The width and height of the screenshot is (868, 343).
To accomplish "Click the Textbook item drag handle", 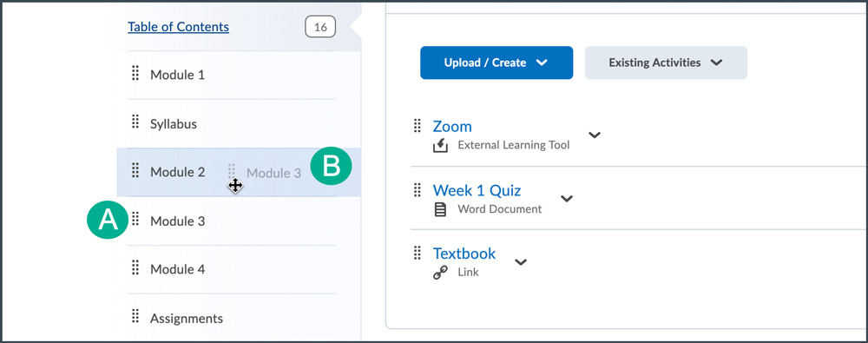I will coord(418,254).
